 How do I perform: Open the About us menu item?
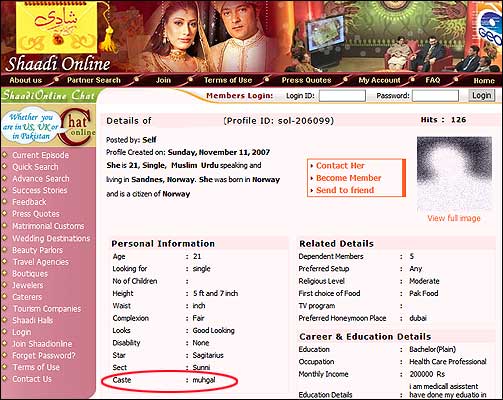[26, 80]
